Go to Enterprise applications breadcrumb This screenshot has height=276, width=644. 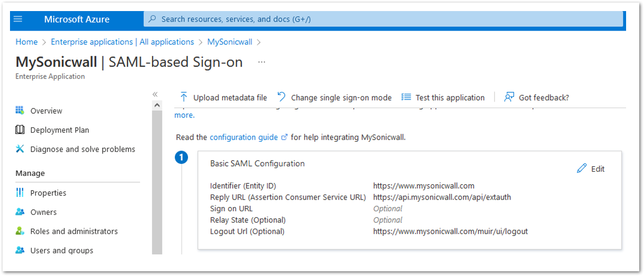coord(122,42)
